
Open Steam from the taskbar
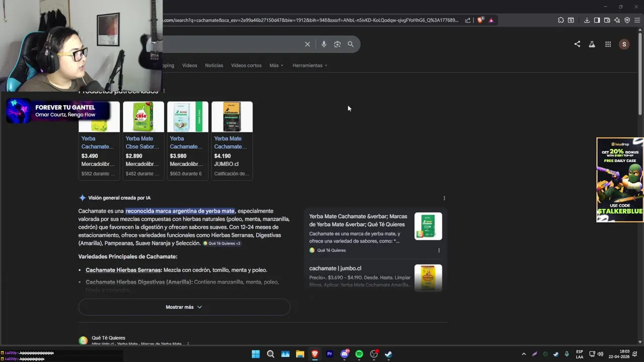pyautogui.click(x=388, y=354)
